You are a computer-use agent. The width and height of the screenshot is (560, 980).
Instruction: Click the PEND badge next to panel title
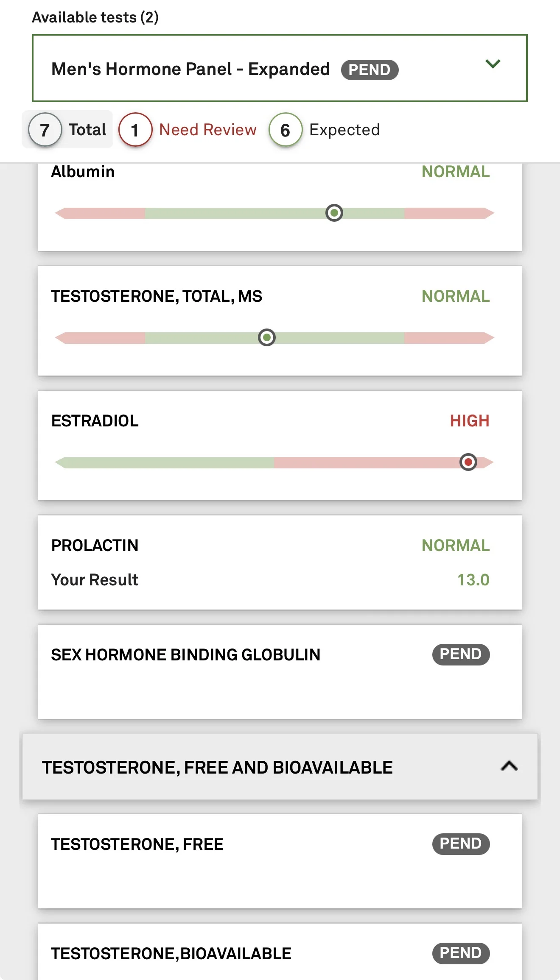[x=370, y=70]
